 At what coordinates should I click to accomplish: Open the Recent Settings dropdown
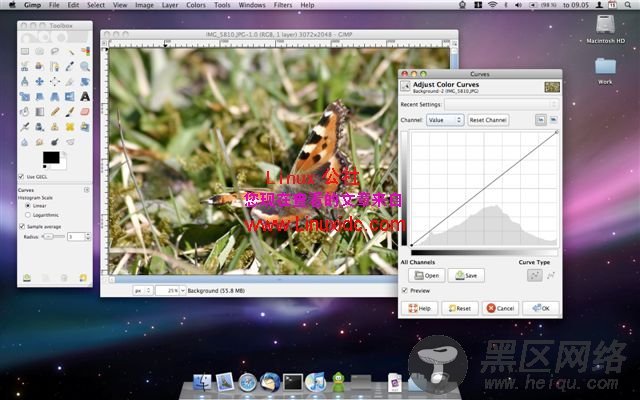click(501, 104)
